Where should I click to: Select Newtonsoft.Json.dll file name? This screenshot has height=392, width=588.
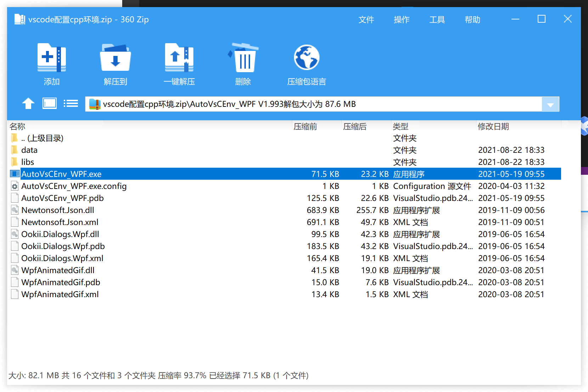point(58,210)
